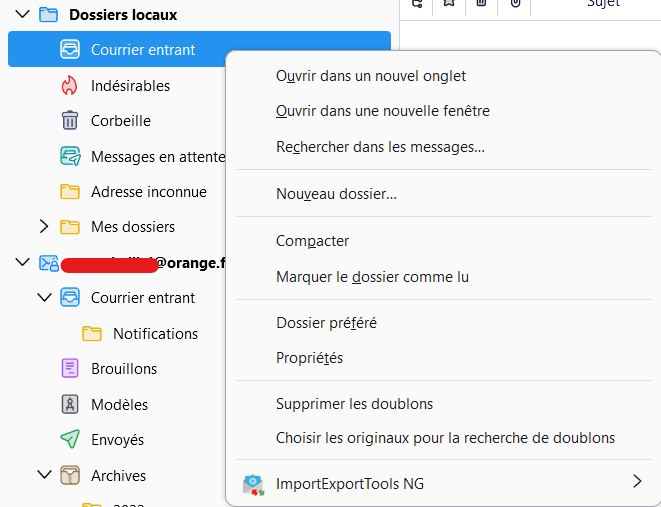
Task: Open the Envoyés folder
Action: coord(118,440)
